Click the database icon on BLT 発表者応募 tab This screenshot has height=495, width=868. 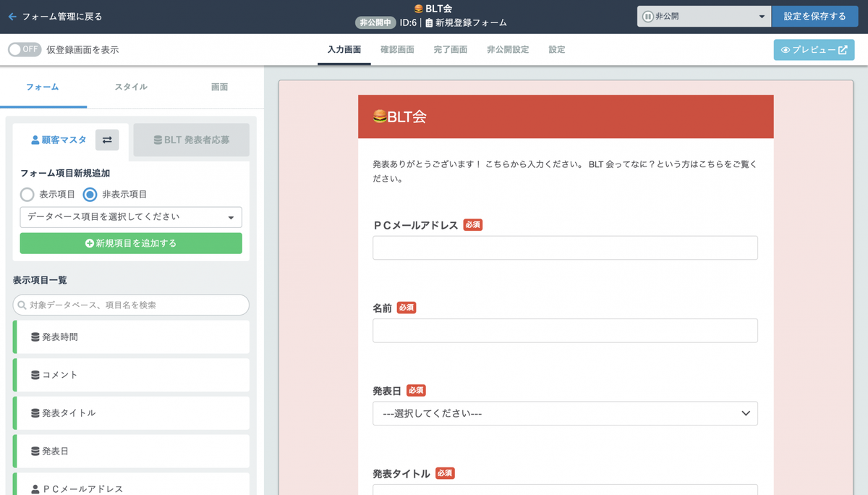coord(156,140)
